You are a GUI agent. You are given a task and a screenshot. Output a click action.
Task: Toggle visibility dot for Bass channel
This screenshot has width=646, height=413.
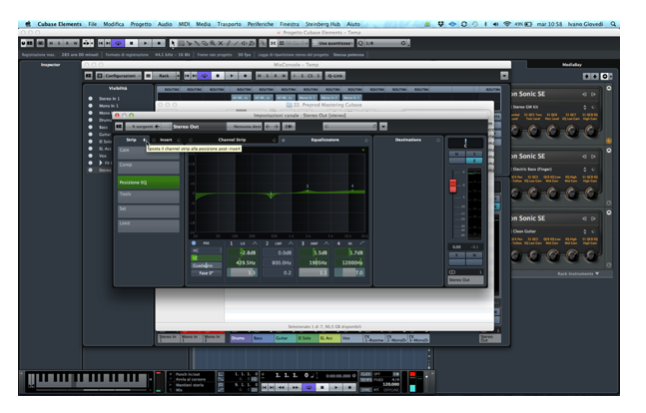[x=91, y=127]
